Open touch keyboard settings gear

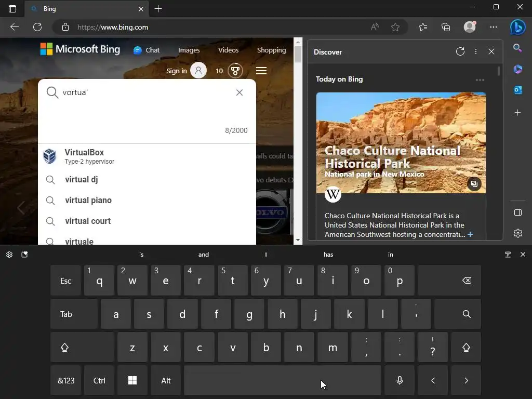click(x=9, y=255)
